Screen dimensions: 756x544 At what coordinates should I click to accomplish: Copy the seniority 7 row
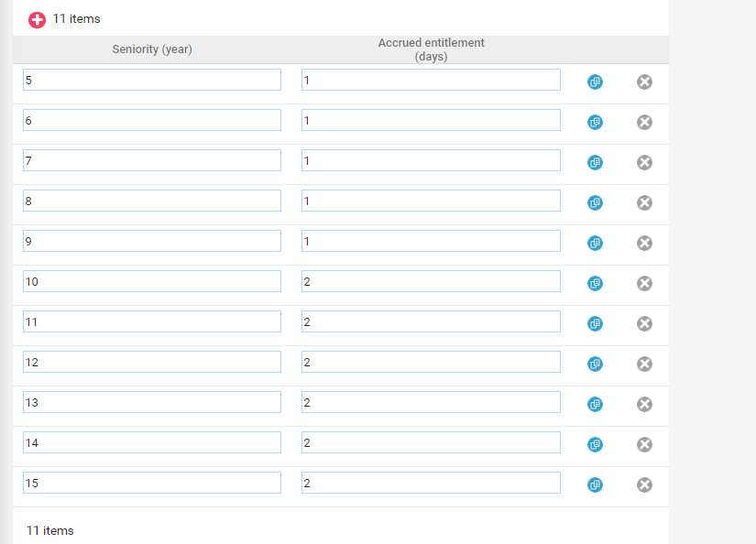[595, 162]
